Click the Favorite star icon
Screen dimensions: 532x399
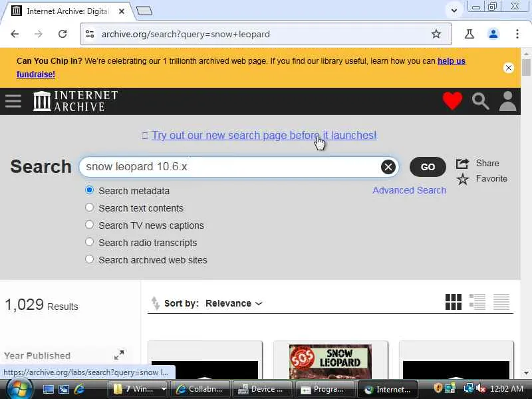tap(462, 179)
